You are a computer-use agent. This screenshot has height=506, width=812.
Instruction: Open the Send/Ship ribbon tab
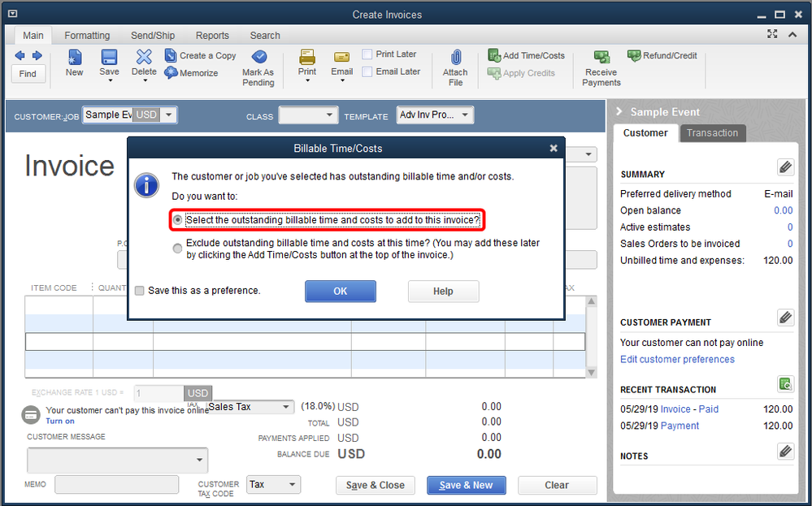click(x=153, y=36)
